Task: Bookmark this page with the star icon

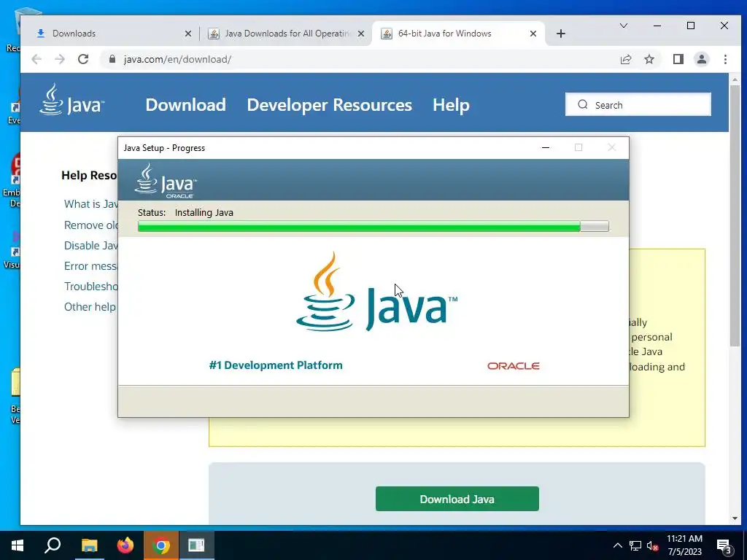Action: (649, 59)
